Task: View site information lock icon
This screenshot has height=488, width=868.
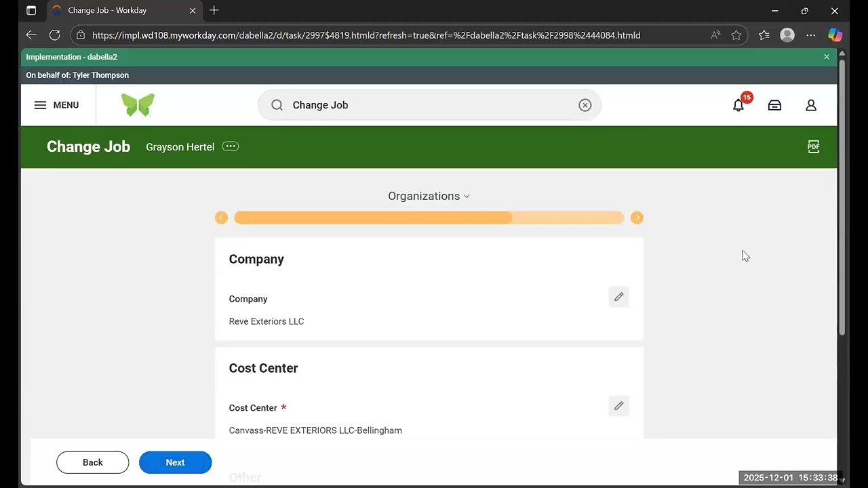Action: [81, 35]
